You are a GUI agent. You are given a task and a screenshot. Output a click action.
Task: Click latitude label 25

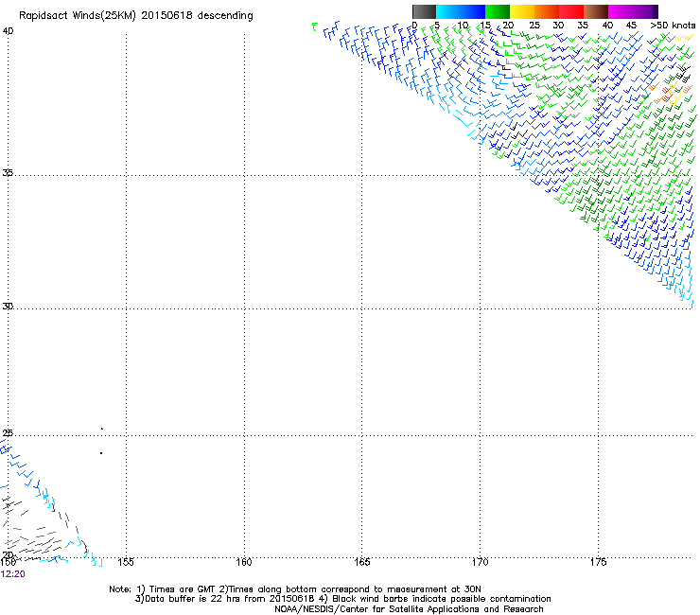8,432
